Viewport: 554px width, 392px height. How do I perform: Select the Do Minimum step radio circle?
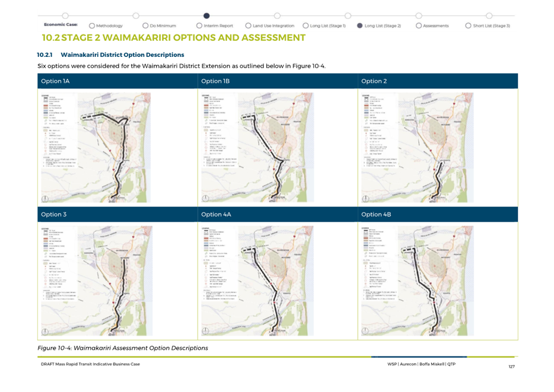point(145,26)
